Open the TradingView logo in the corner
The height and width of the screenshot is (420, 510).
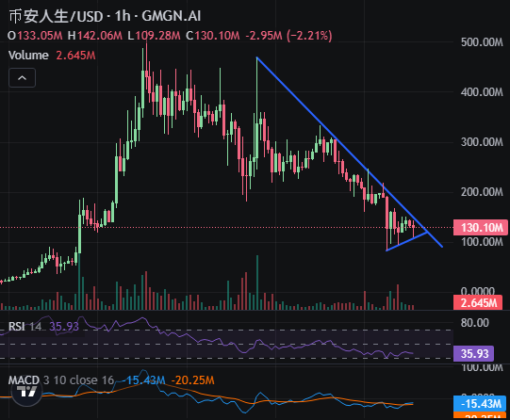(x=26, y=392)
